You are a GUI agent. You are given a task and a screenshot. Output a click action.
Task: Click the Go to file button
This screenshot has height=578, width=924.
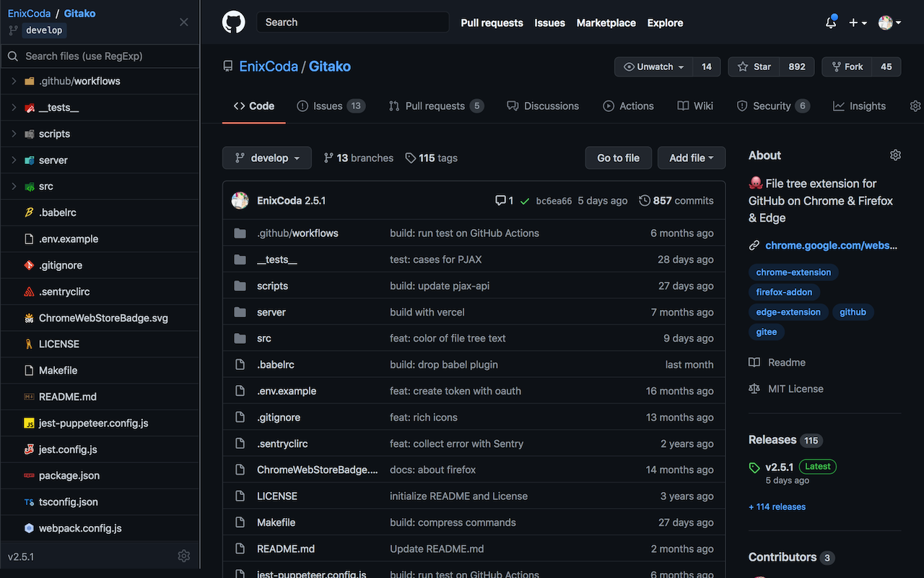618,158
